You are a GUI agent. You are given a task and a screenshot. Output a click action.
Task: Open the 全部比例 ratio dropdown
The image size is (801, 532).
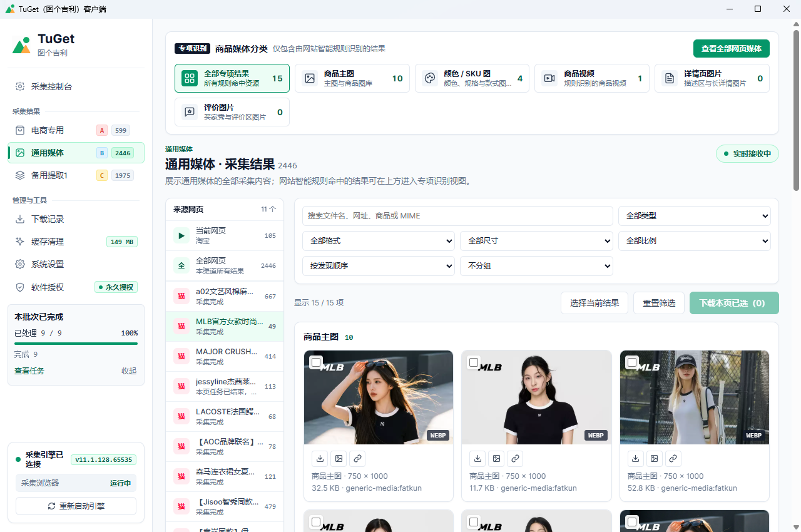pos(695,241)
